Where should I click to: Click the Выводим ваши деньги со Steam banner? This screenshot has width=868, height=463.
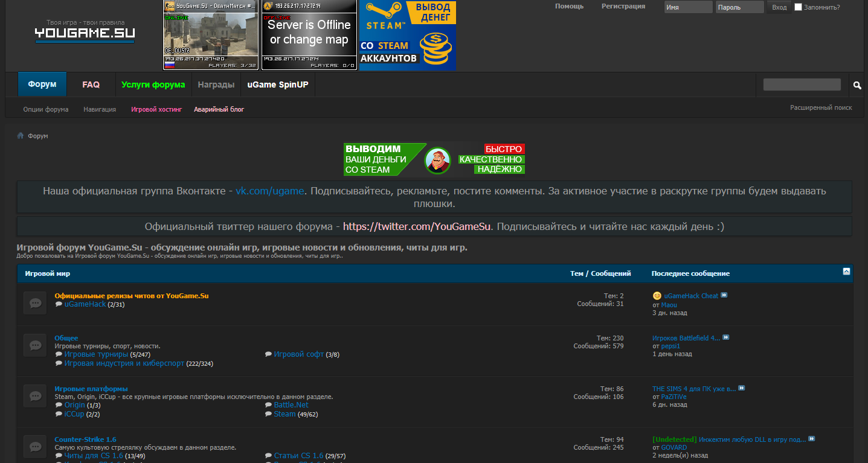pyautogui.click(x=434, y=159)
